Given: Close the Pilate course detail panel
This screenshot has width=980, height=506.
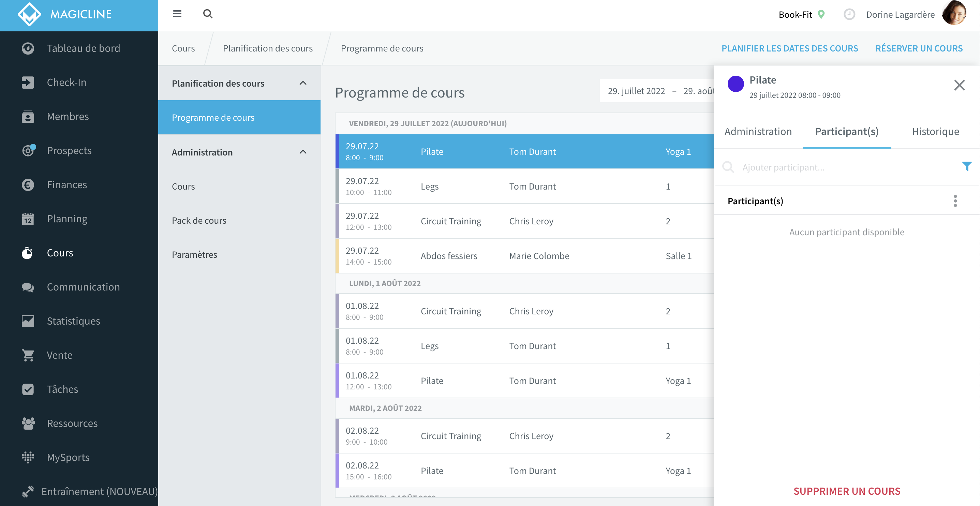Looking at the screenshot, I should click(959, 85).
